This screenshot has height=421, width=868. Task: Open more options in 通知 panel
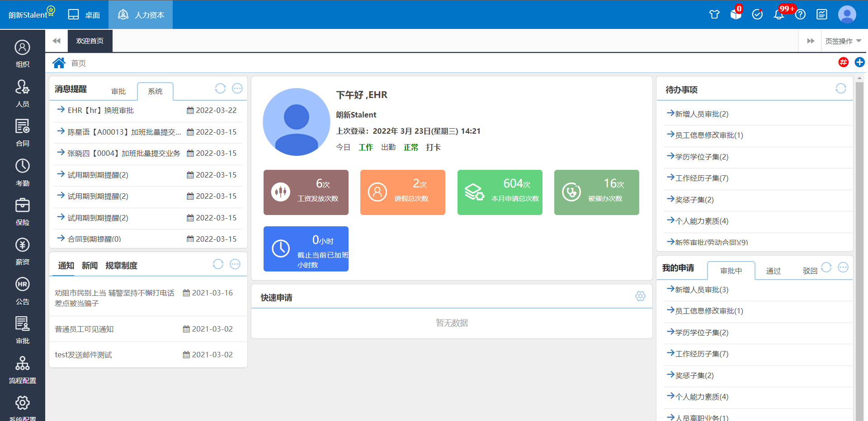(235, 264)
